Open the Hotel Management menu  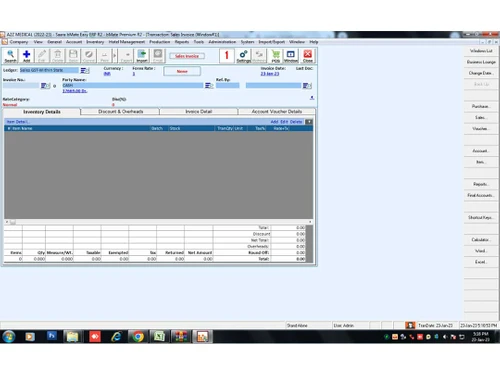[127, 42]
